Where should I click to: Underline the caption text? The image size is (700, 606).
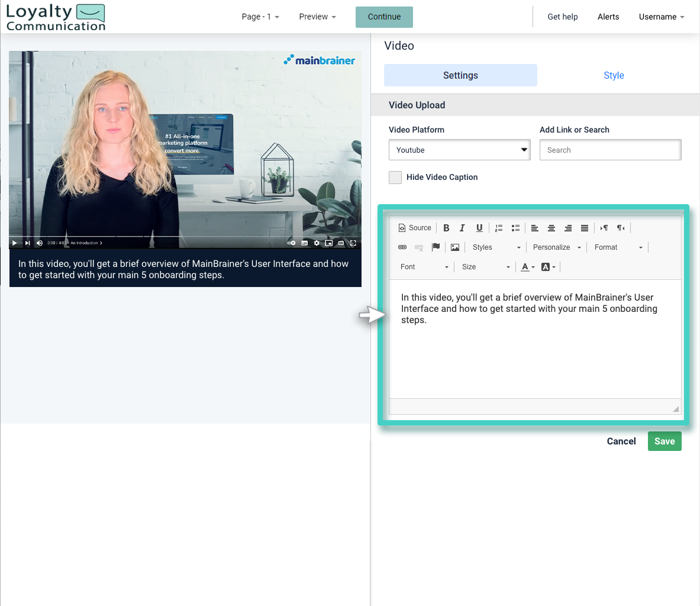pyautogui.click(x=479, y=227)
